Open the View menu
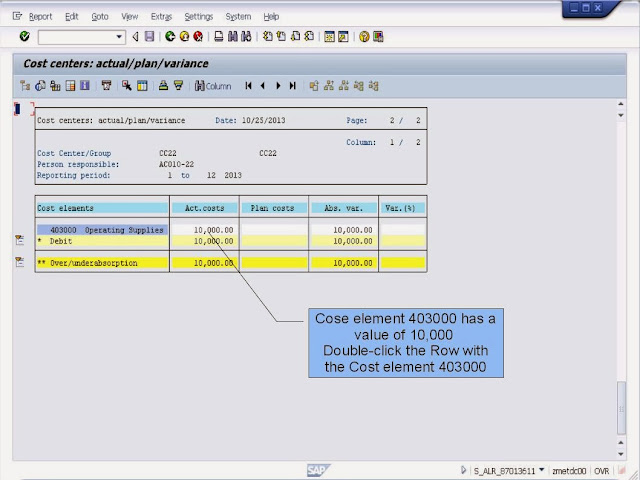Viewport: 640px width, 480px height. [129, 17]
